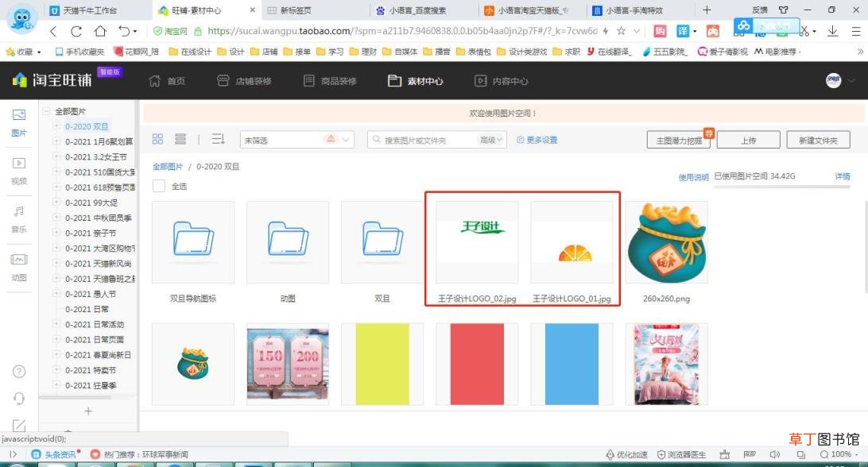Open the 未筛选 filter dropdown
This screenshot has width=868, height=467.
[x=296, y=140]
